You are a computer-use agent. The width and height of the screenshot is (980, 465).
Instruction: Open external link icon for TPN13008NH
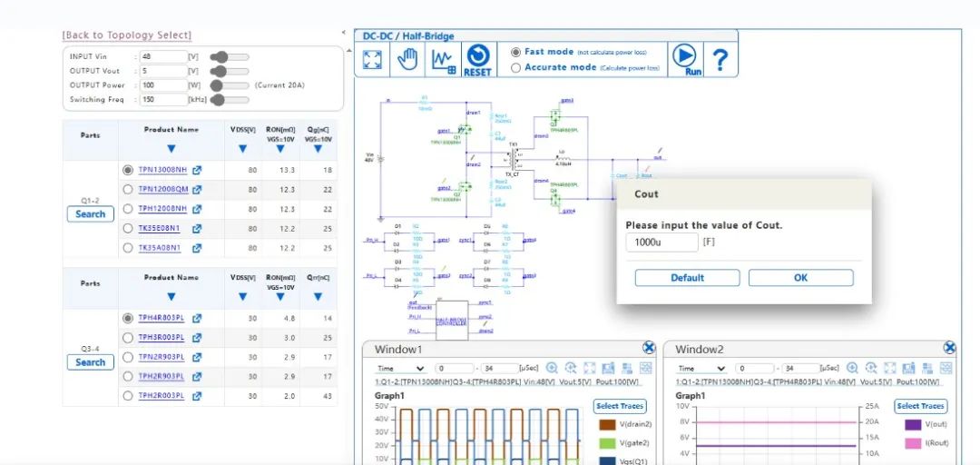pyautogui.click(x=197, y=170)
